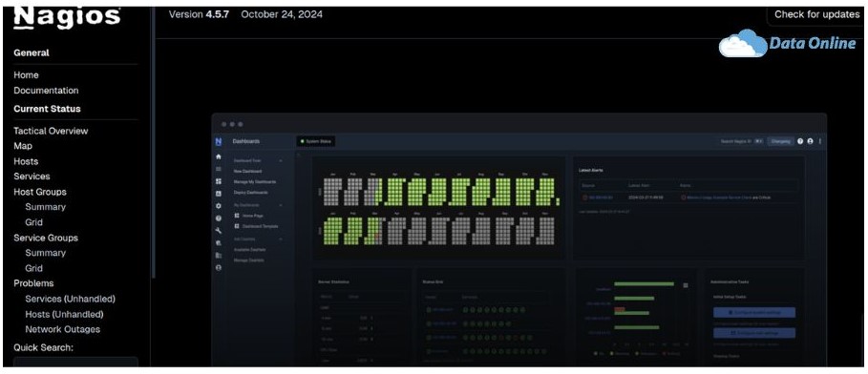The width and height of the screenshot is (868, 374).
Task: View Services (Unhandled) problems
Action: 71,299
